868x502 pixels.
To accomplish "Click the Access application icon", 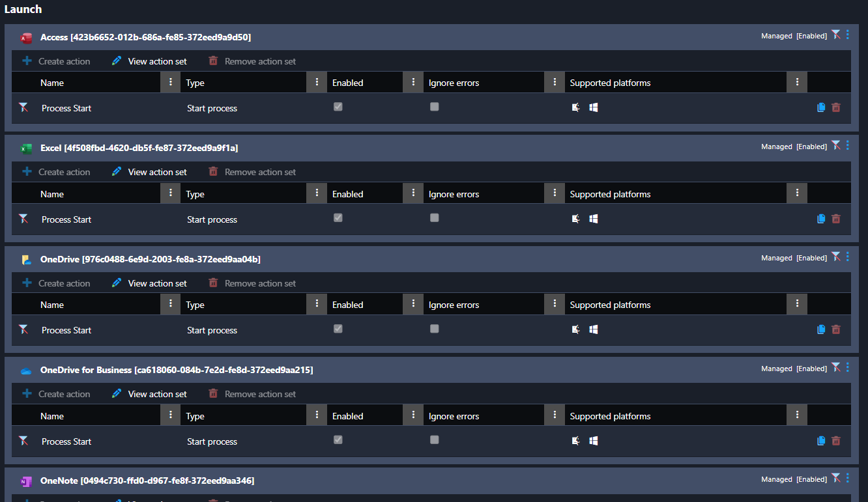I will [27, 38].
